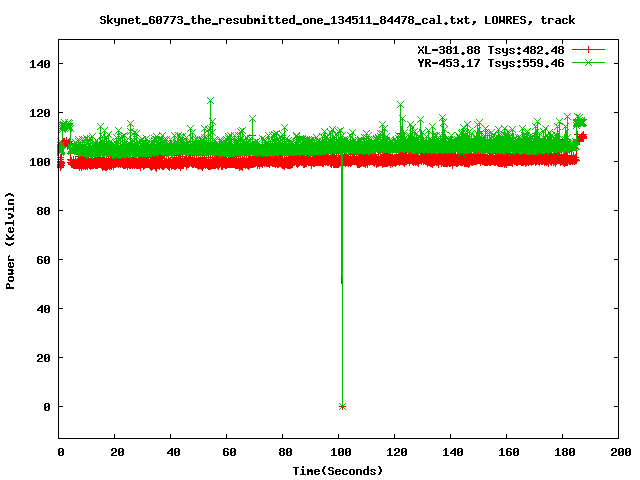Click the x-axis tick label 160

pyautogui.click(x=509, y=452)
